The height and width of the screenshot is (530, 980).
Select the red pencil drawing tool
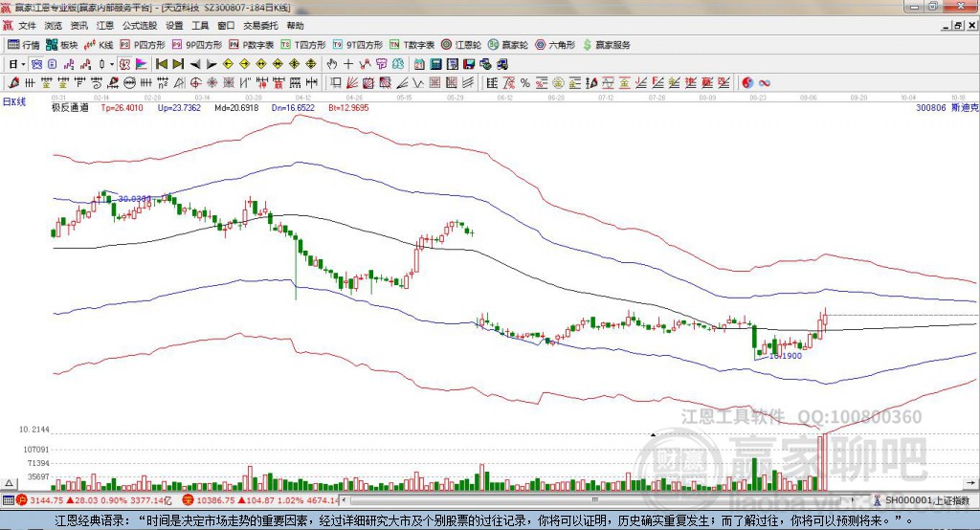[x=12, y=83]
